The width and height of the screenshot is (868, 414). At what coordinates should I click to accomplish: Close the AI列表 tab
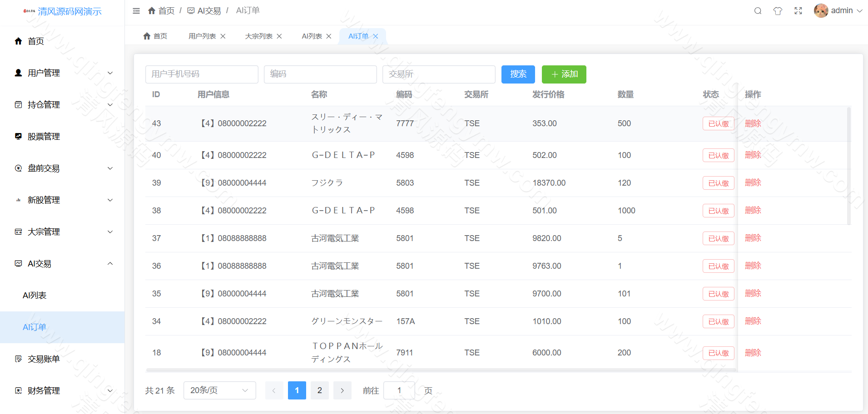[x=329, y=36]
